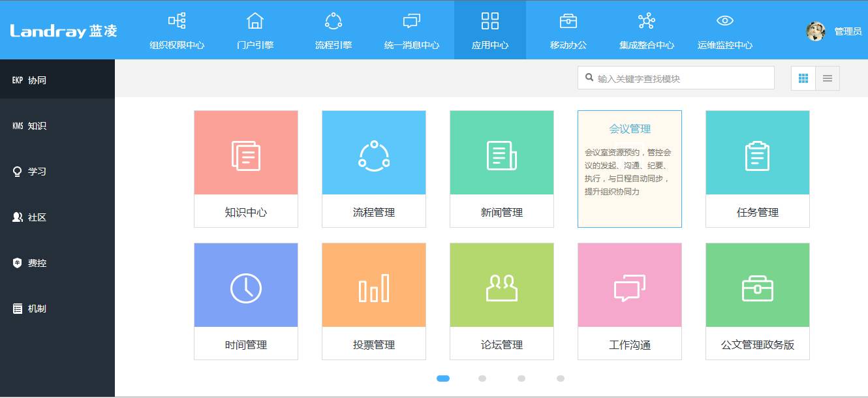Select the second pagination dot
The height and width of the screenshot is (398, 868).
tap(482, 378)
